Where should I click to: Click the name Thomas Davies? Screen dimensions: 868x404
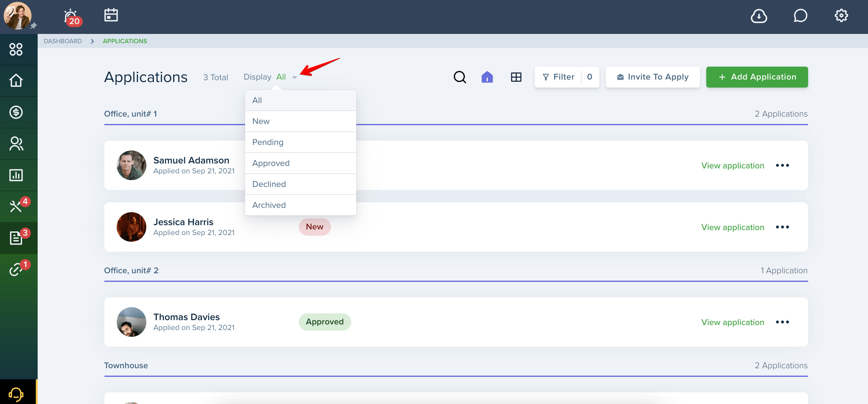tap(186, 317)
